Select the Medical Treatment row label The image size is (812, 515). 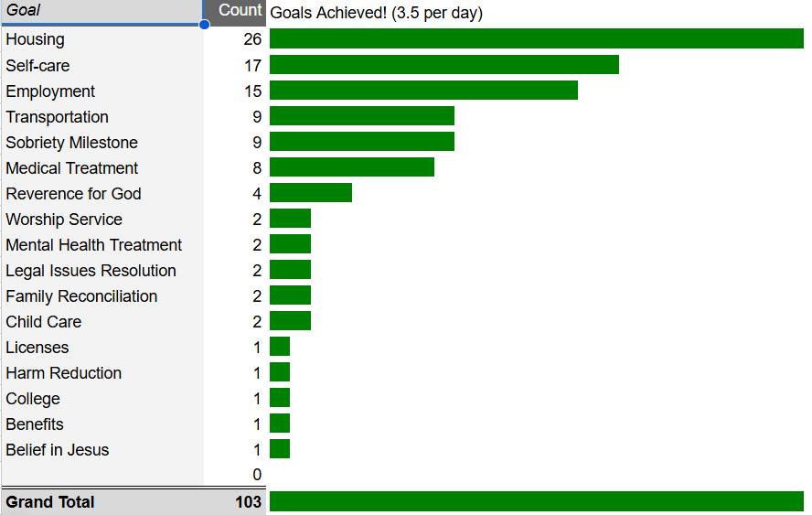point(71,168)
